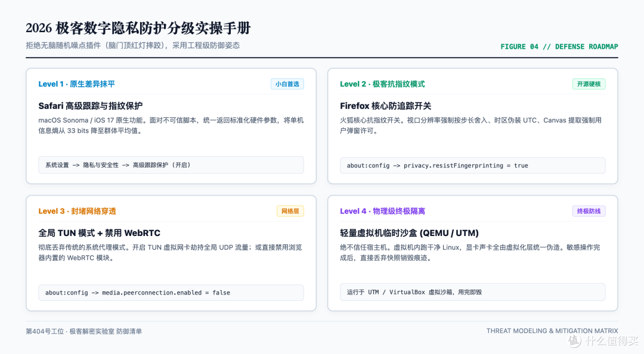
Task: Click the 小白首选 badge
Action: (287, 84)
